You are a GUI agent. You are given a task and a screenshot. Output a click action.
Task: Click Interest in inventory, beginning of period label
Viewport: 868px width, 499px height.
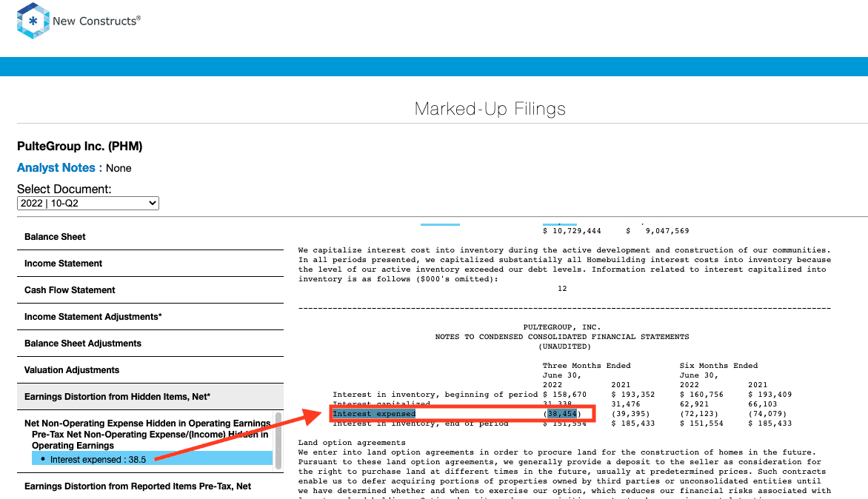pos(435,395)
